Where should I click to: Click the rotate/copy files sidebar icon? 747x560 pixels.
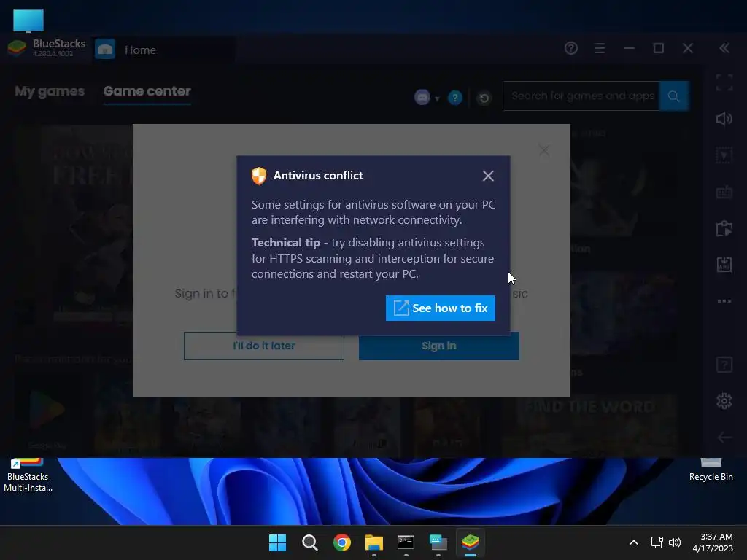tap(724, 228)
